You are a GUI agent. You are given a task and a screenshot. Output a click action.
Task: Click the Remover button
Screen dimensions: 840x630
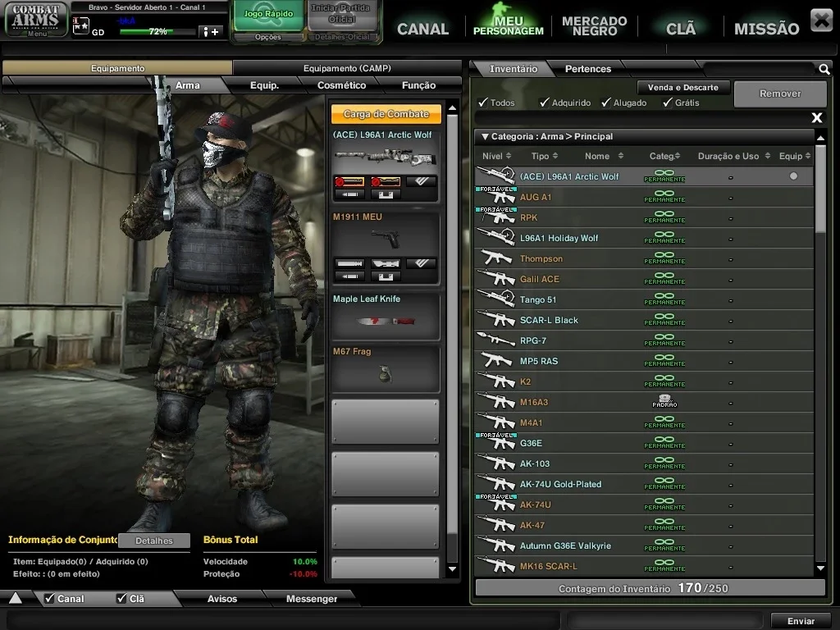tap(780, 94)
